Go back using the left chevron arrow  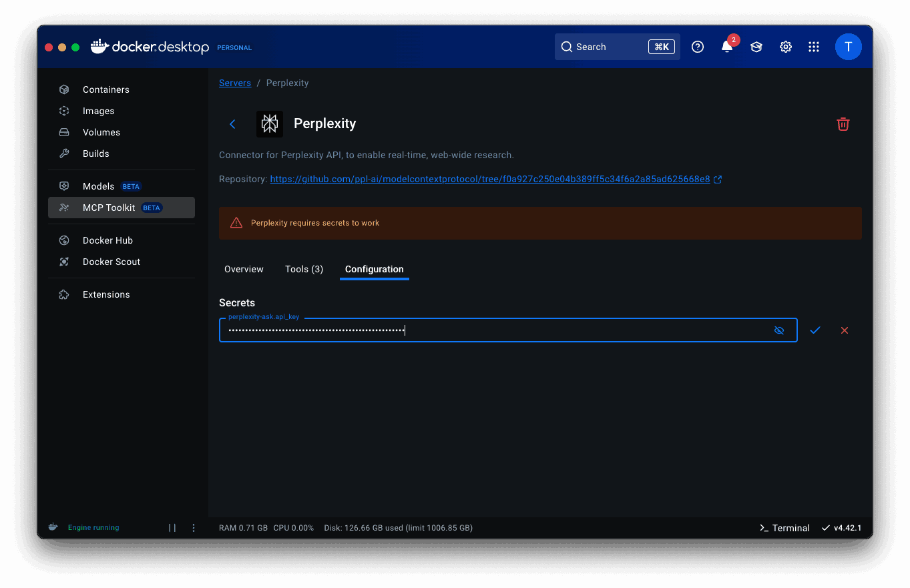point(232,123)
